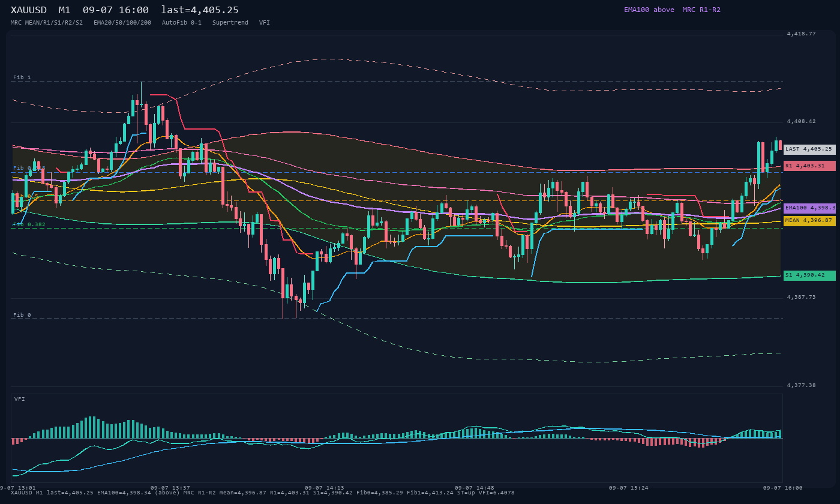Screen dimensions: 840x504
Task: Select the 4,387.73 price axis value
Action: click(x=802, y=297)
